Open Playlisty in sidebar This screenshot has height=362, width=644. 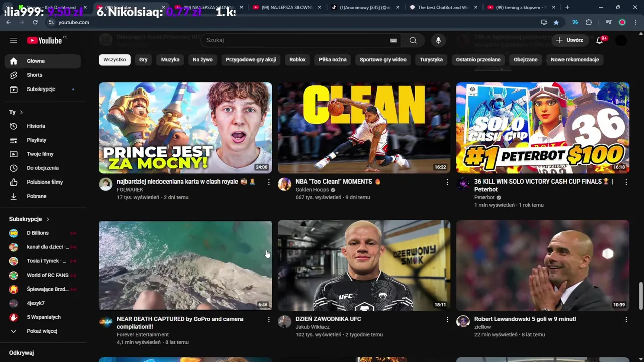click(43, 140)
